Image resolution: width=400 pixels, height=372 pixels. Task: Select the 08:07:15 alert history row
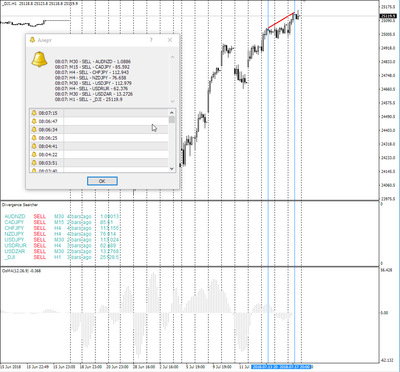coord(99,113)
